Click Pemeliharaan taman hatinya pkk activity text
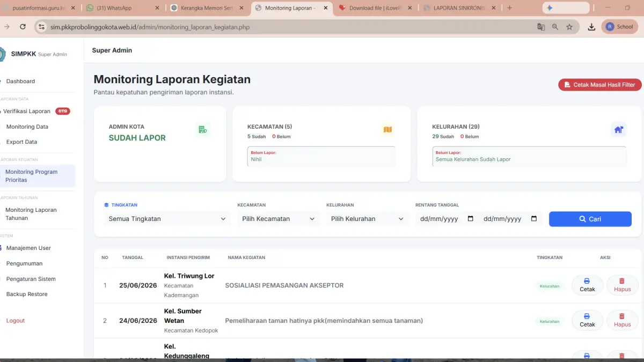 point(324,321)
